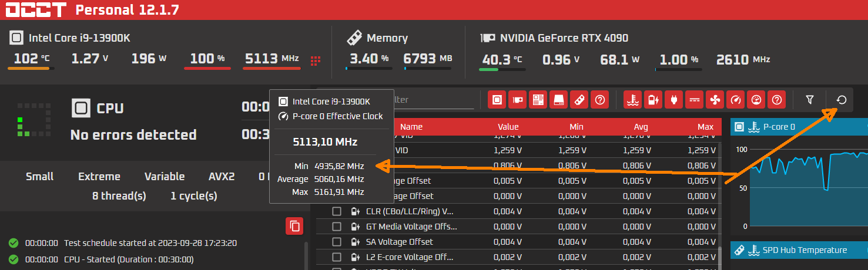Image resolution: width=868 pixels, height=270 pixels.
Task: Click the GPU power reading 68.1 W
Action: [x=621, y=59]
